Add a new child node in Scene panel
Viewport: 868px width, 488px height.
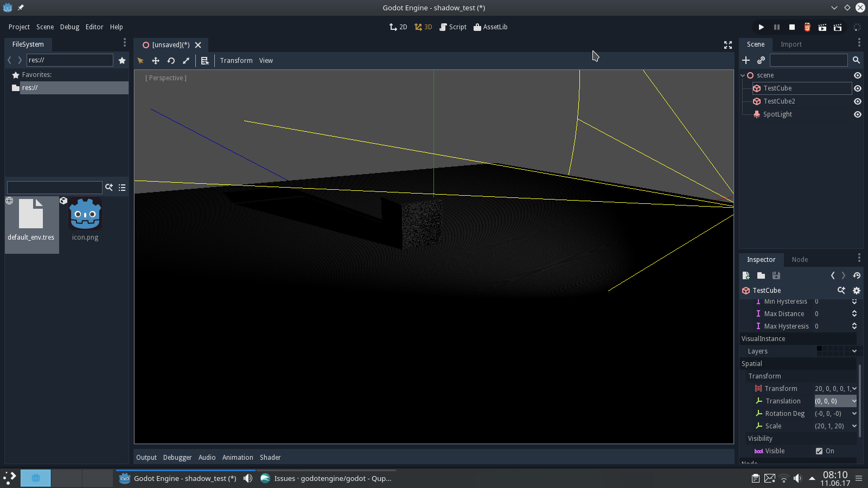(746, 60)
